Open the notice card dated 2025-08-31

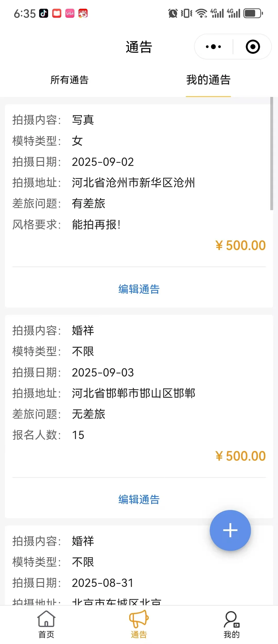(139, 565)
